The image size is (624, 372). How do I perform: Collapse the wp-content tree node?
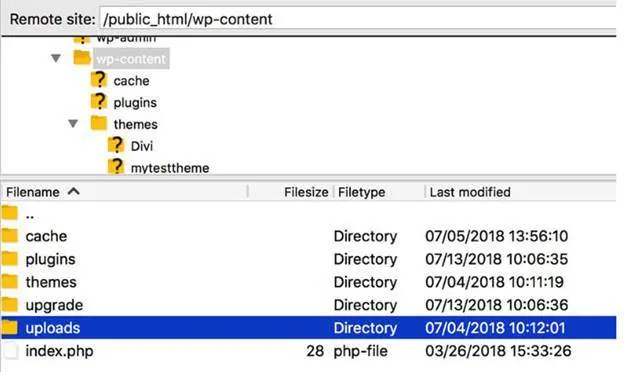tap(56, 58)
